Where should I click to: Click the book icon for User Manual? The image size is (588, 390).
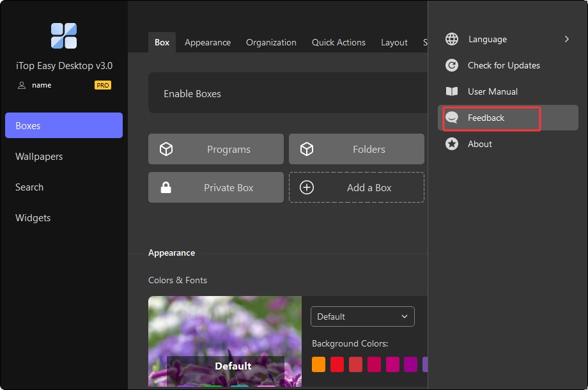click(452, 91)
